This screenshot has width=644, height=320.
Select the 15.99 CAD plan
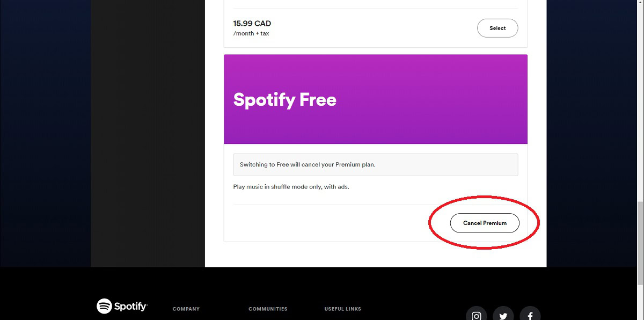click(x=497, y=28)
